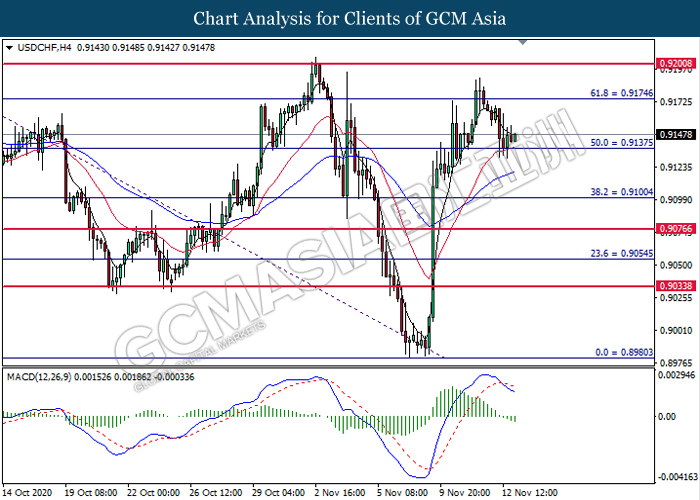The image size is (700, 500).
Task: Select the 0.0 = 0.89803 Fibonacci label
Action: tap(624, 352)
